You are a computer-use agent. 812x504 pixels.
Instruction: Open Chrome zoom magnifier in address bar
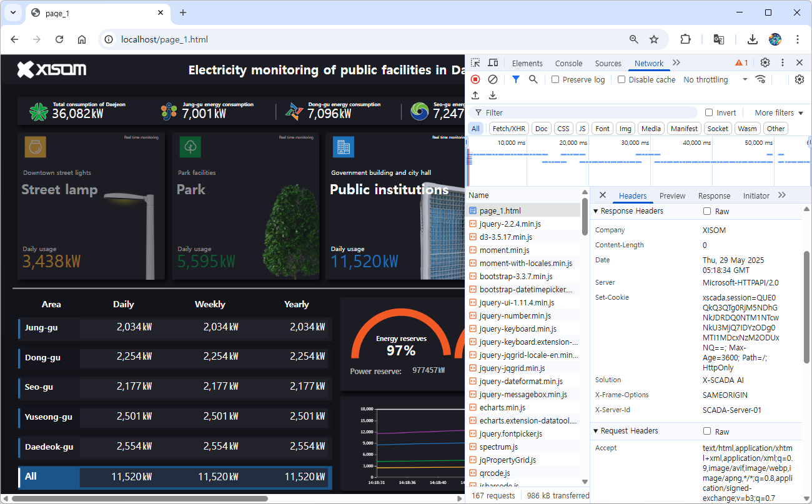634,39
